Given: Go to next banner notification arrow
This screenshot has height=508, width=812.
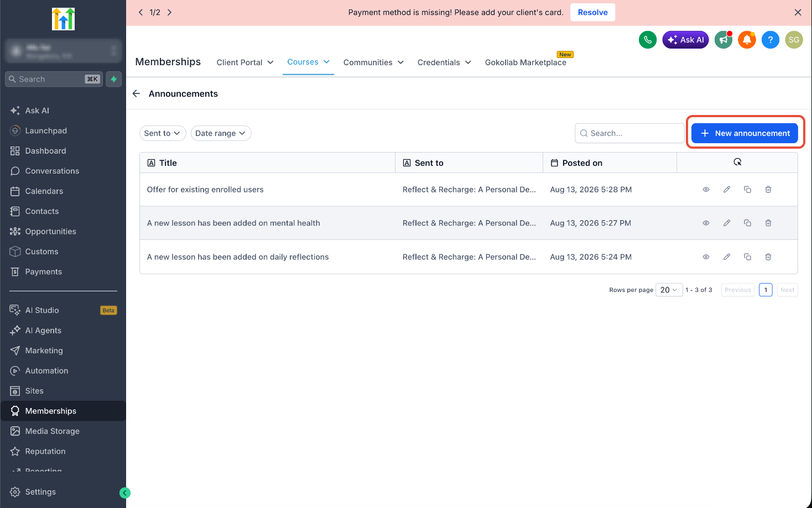Looking at the screenshot, I should click(169, 12).
